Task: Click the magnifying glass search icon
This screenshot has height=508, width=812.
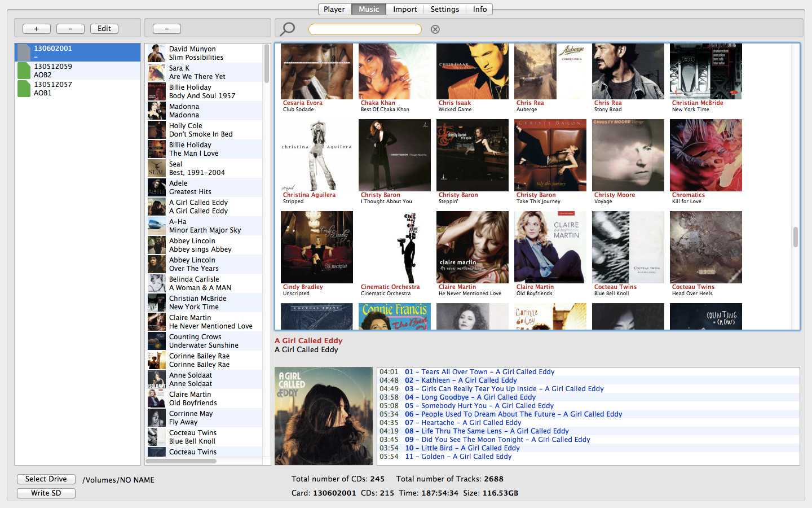Action: pos(288,29)
